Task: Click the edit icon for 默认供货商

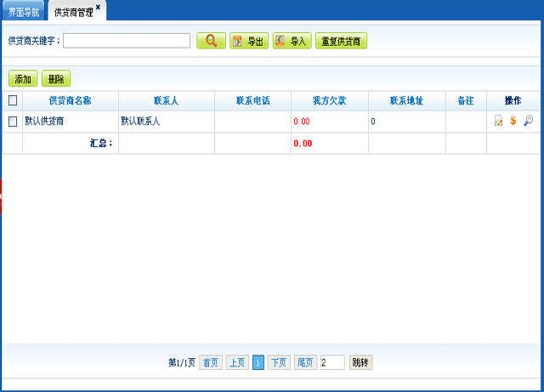Action: 499,122
